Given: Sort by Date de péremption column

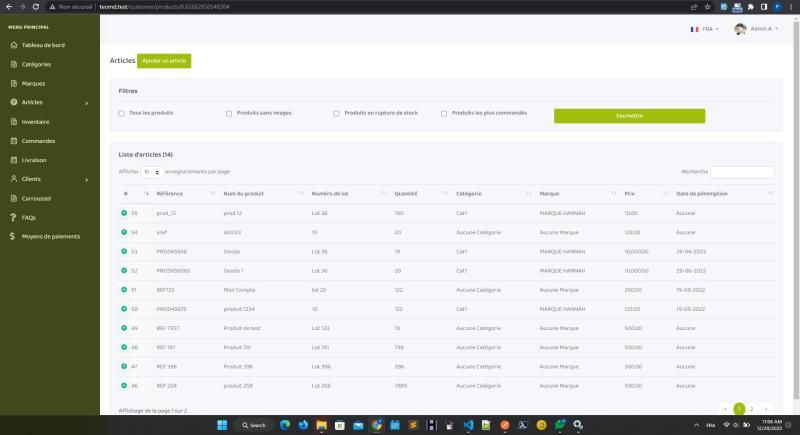Looking at the screenshot, I should [724, 194].
